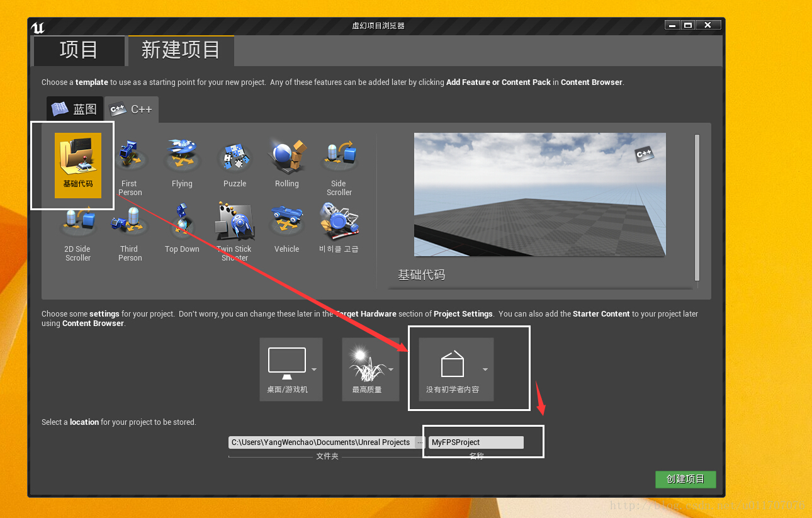Image resolution: width=812 pixels, height=518 pixels.
Task: Select the 基础代码 template icon
Action: 78,165
